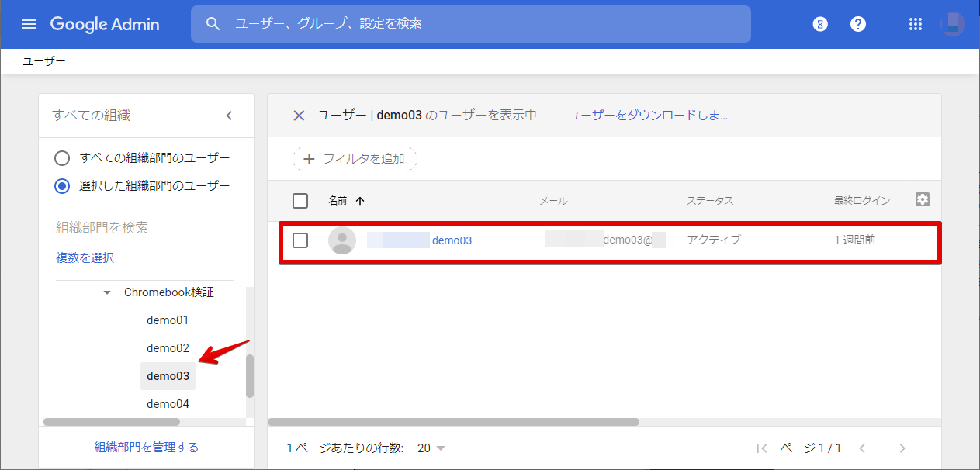This screenshot has height=470, width=980.
Task: Check the checkbox on the demo03 user row
Action: point(300,240)
